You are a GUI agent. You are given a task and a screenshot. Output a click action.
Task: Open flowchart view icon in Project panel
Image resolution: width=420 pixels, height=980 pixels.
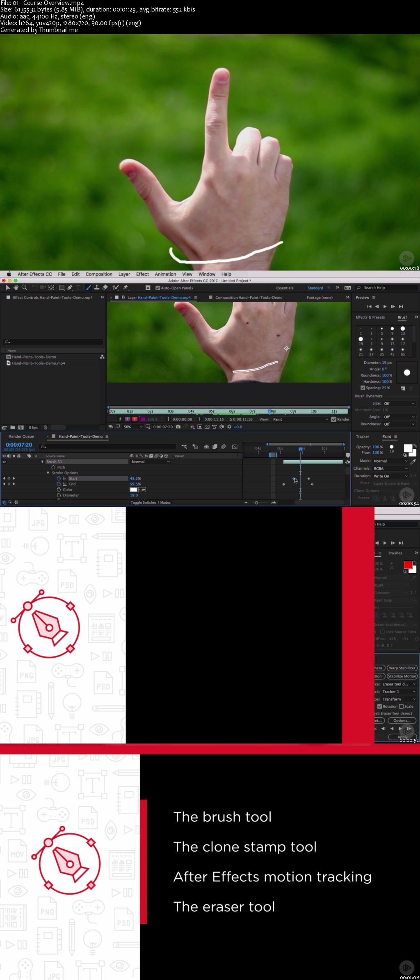point(102,357)
